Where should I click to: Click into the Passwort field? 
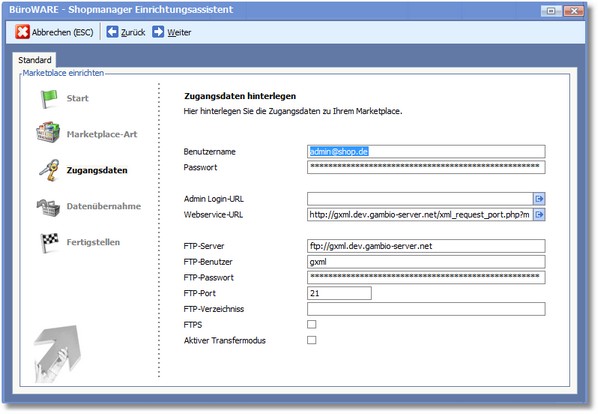(426, 167)
